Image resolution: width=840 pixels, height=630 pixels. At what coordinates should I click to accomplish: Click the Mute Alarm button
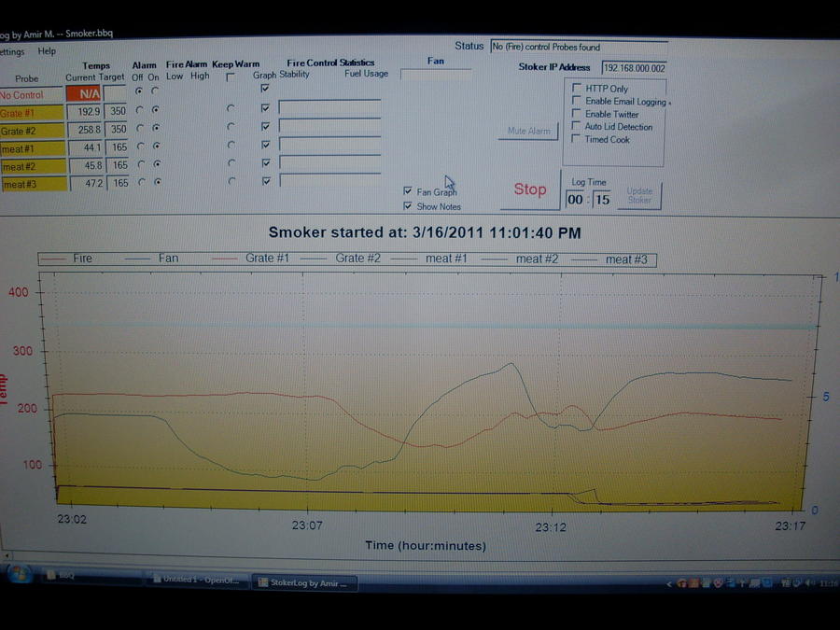tap(528, 132)
